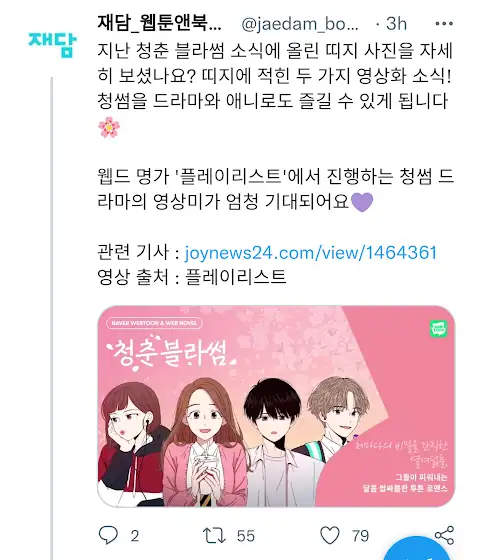Tap the share icon
The width and height of the screenshot is (477, 560).
click(444, 535)
